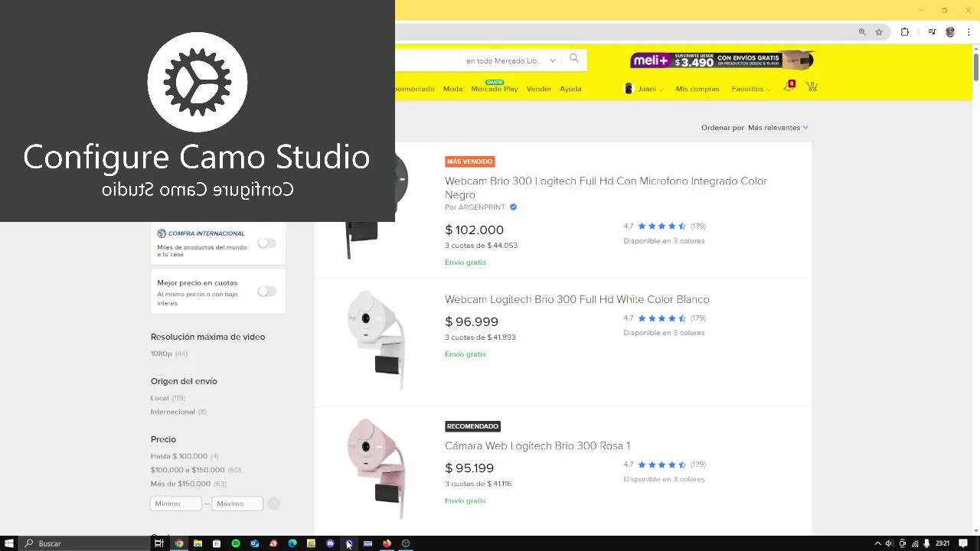Click the taskbar clock showing 23:21

click(942, 543)
